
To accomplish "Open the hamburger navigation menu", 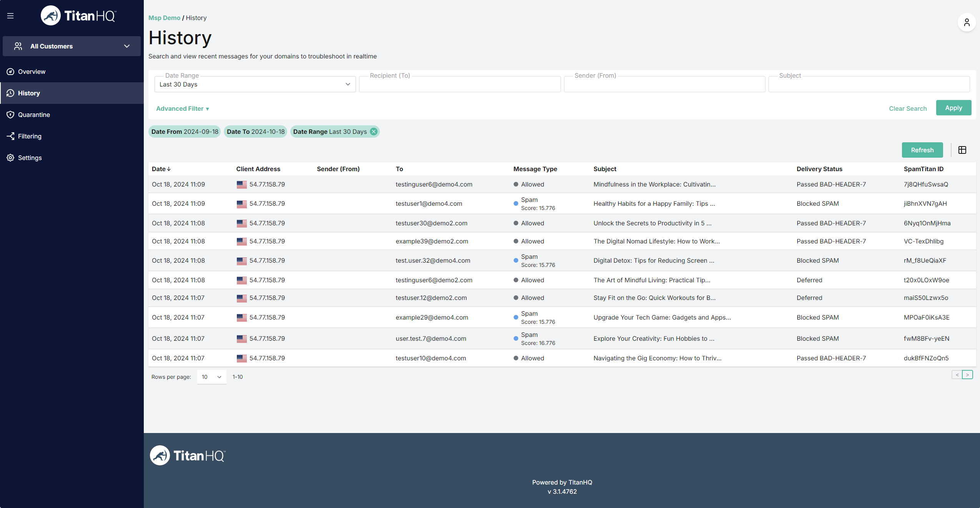I will 10,15.
